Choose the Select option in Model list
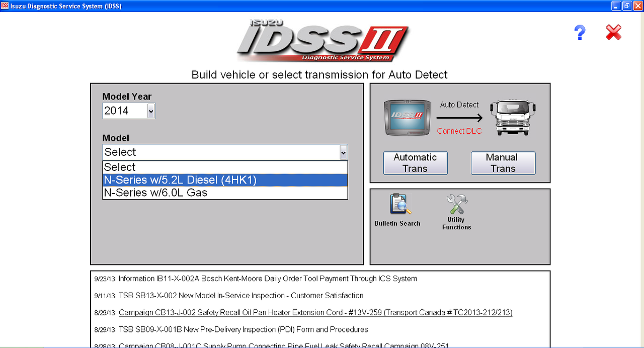This screenshot has height=348, width=644. (x=225, y=167)
